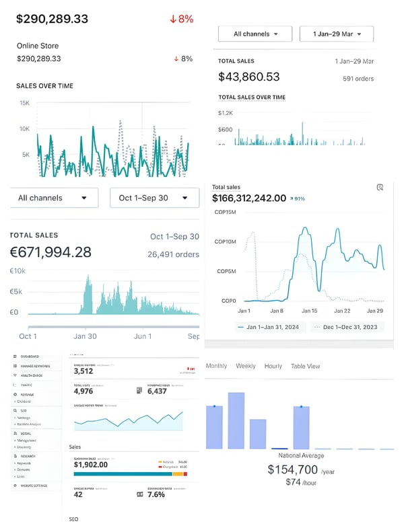The height and width of the screenshot is (532, 404).
Task: Click the icon beside Homepage Views 6,437
Action: tap(139, 391)
